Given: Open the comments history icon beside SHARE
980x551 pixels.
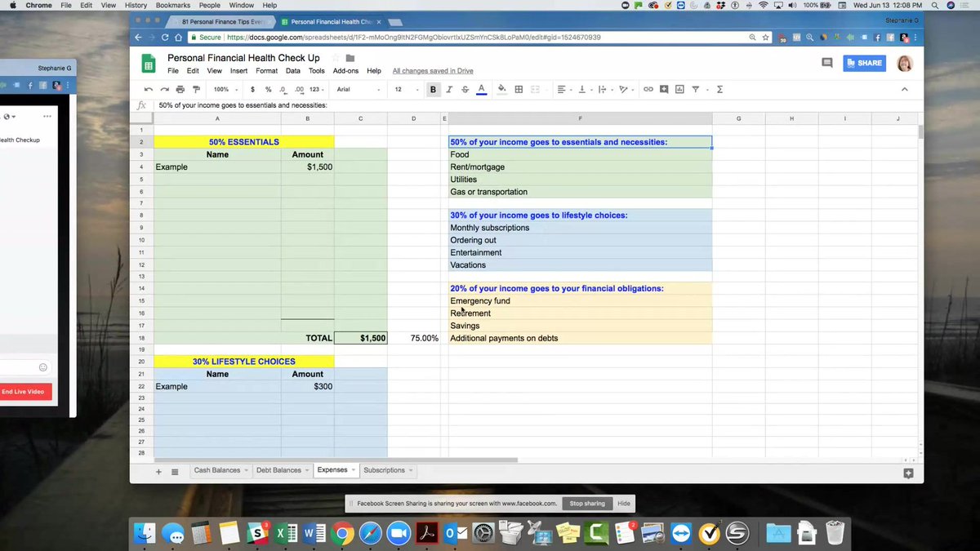Looking at the screenshot, I should [826, 63].
